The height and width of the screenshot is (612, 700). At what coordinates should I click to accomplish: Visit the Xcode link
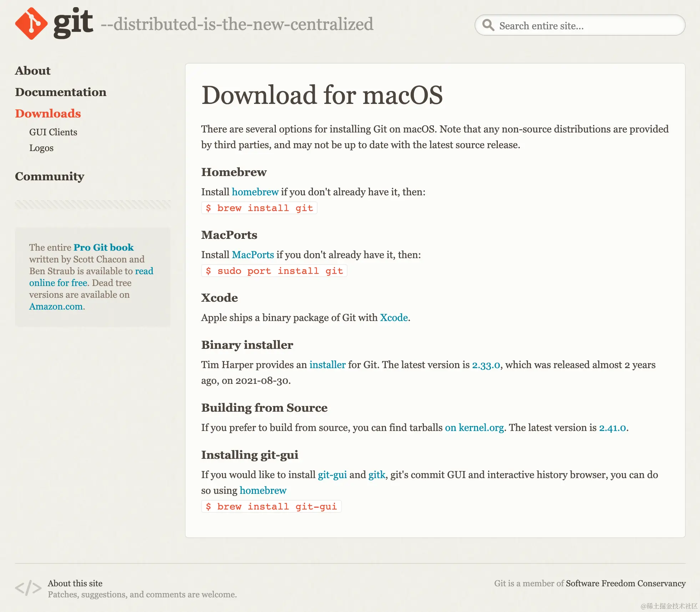394,318
